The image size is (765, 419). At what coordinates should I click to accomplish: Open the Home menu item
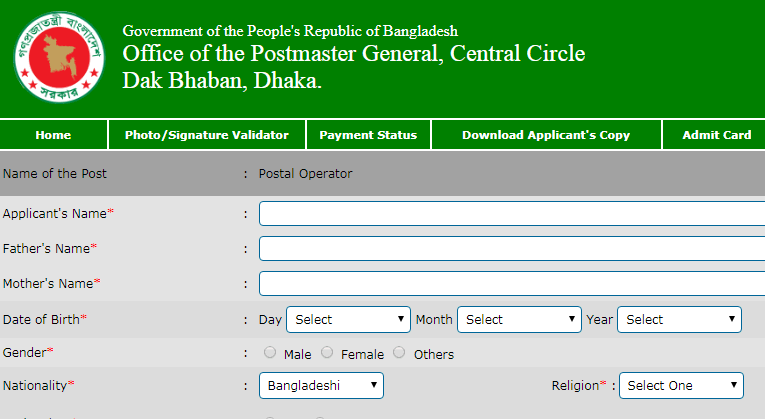tap(53, 135)
